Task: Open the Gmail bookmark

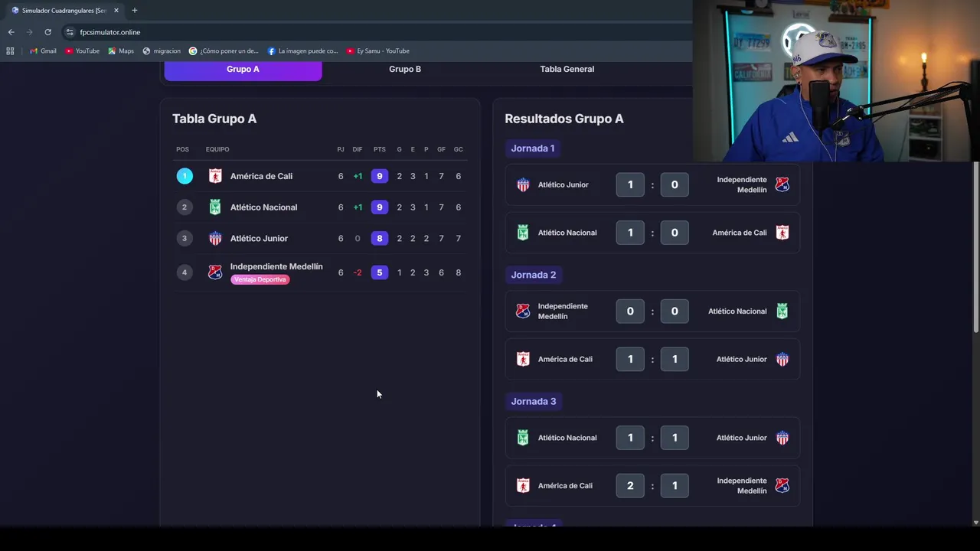Action: [43, 51]
